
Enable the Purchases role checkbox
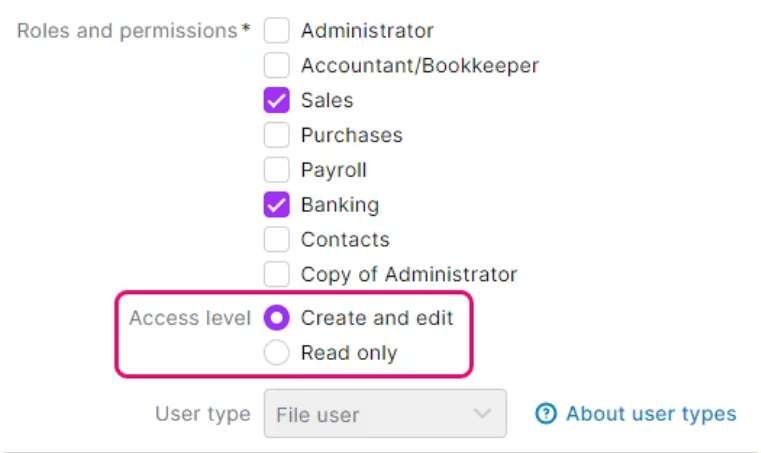pyautogui.click(x=277, y=135)
